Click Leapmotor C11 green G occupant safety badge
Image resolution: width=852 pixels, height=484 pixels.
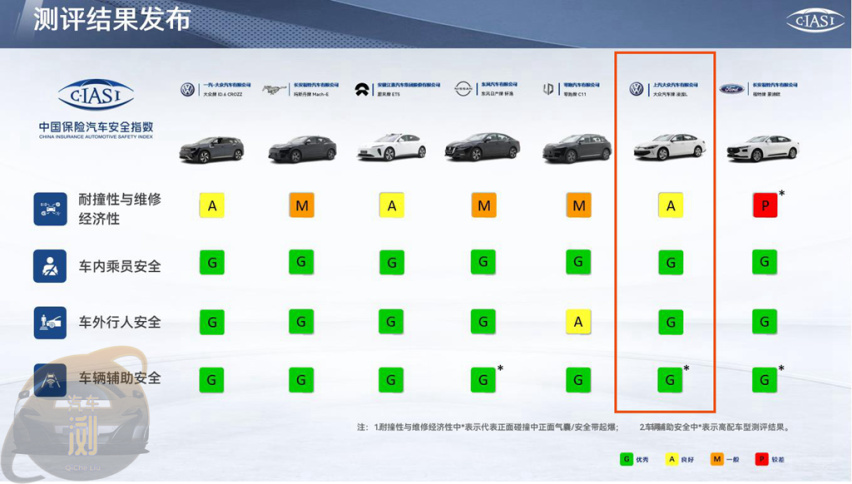[578, 262]
